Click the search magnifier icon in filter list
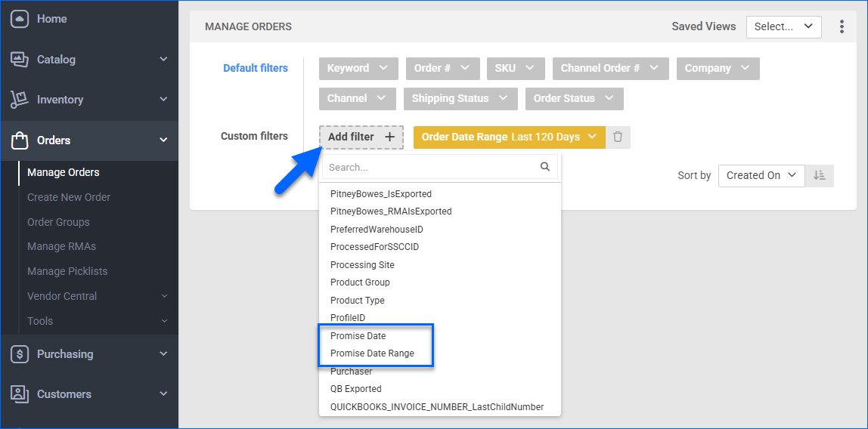The height and width of the screenshot is (429, 868). click(x=545, y=167)
